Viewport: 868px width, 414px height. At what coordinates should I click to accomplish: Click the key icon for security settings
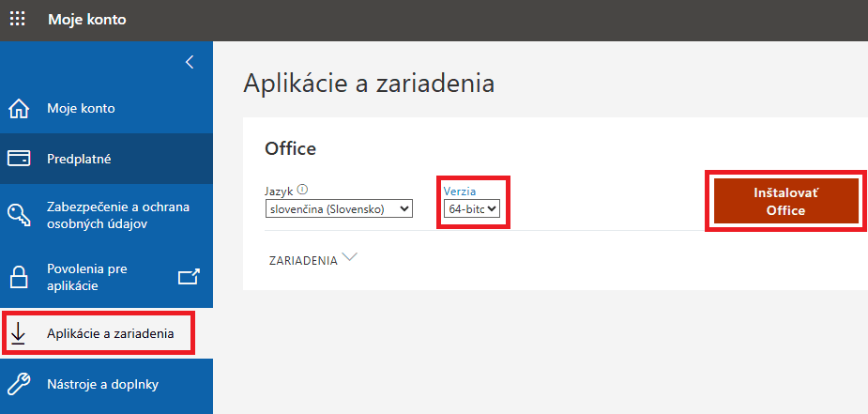tap(19, 216)
